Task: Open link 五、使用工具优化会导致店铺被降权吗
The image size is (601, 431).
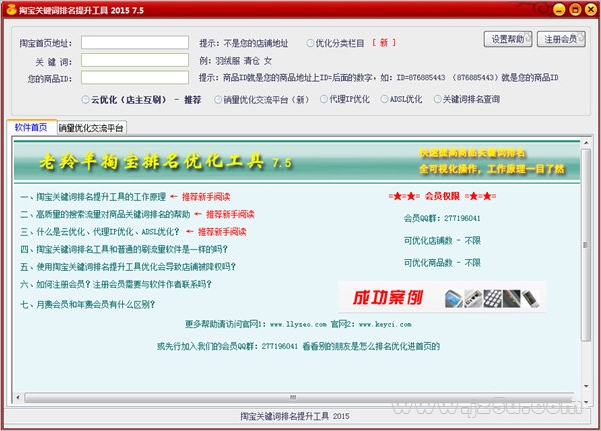Action: pyautogui.click(x=128, y=267)
